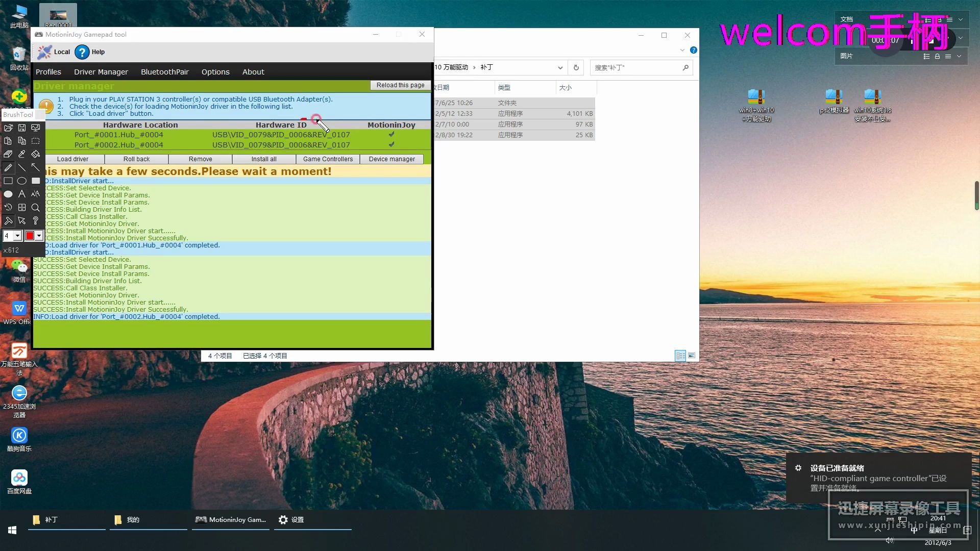Expand the Explorer ribbon chevron

682,50
